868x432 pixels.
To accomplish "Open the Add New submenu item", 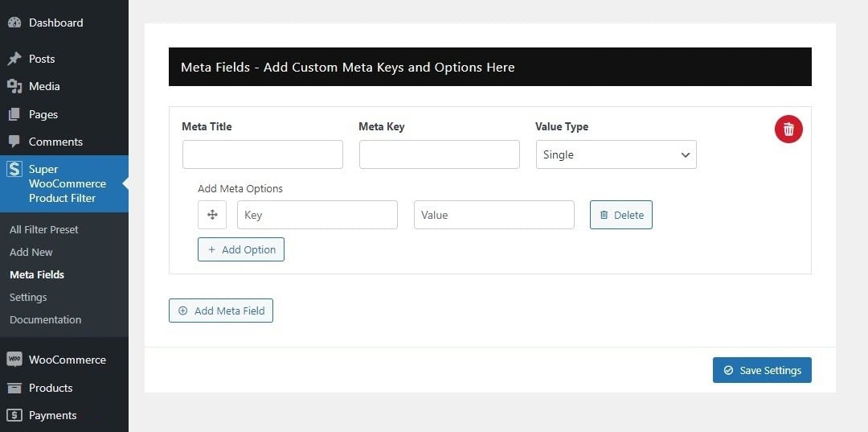I will pos(31,252).
